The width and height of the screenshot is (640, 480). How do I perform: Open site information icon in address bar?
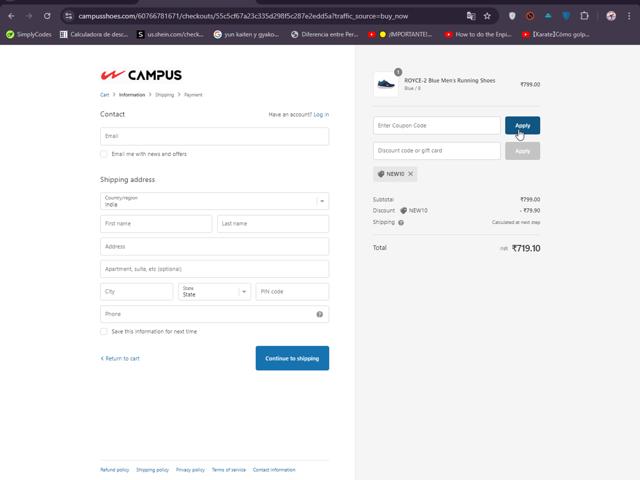69,16
